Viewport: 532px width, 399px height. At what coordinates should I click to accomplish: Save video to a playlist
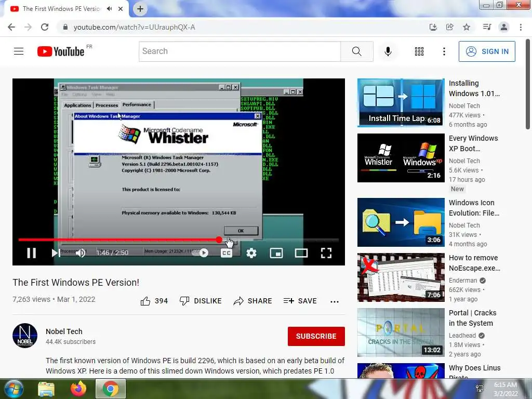coord(300,301)
